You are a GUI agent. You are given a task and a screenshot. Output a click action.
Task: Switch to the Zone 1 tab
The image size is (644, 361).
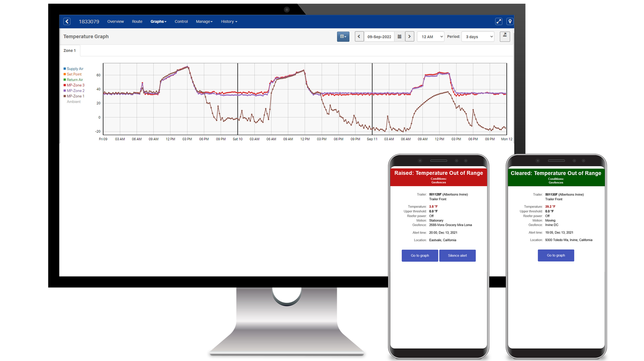point(69,50)
